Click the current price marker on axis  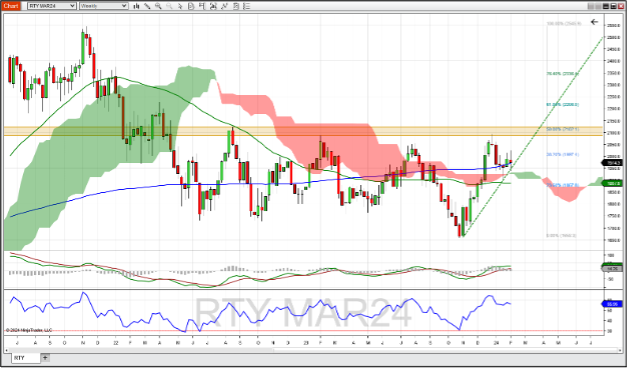point(612,163)
